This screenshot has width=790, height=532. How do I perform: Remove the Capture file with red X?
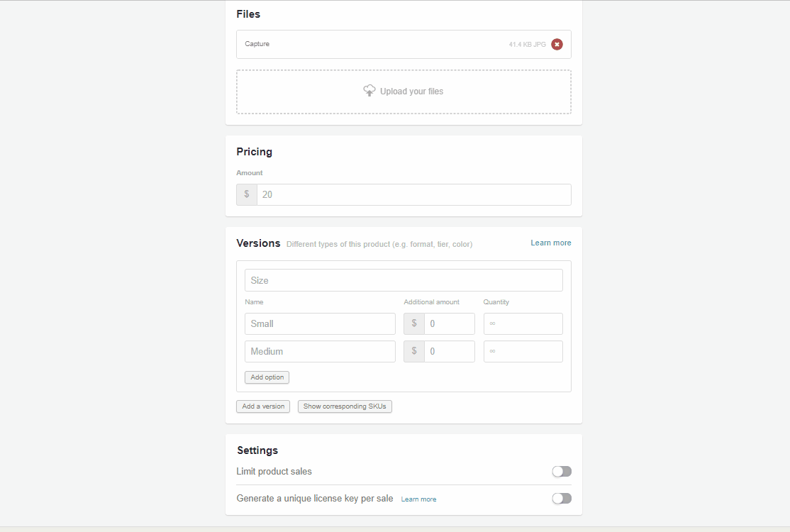click(x=557, y=45)
